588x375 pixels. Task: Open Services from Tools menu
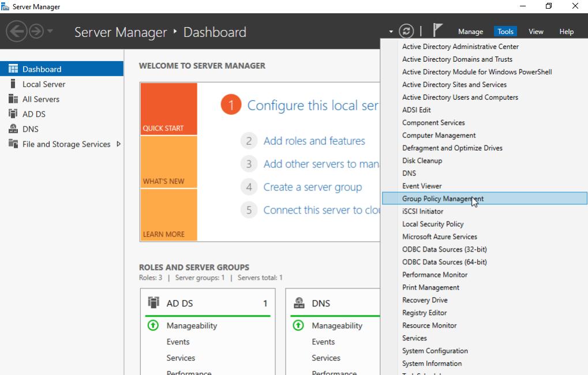pyautogui.click(x=485, y=338)
